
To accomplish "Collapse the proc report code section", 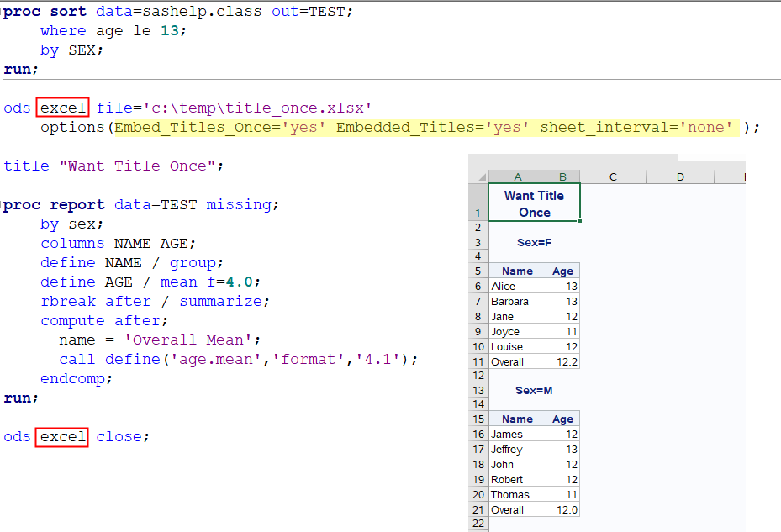I will 3,205.
